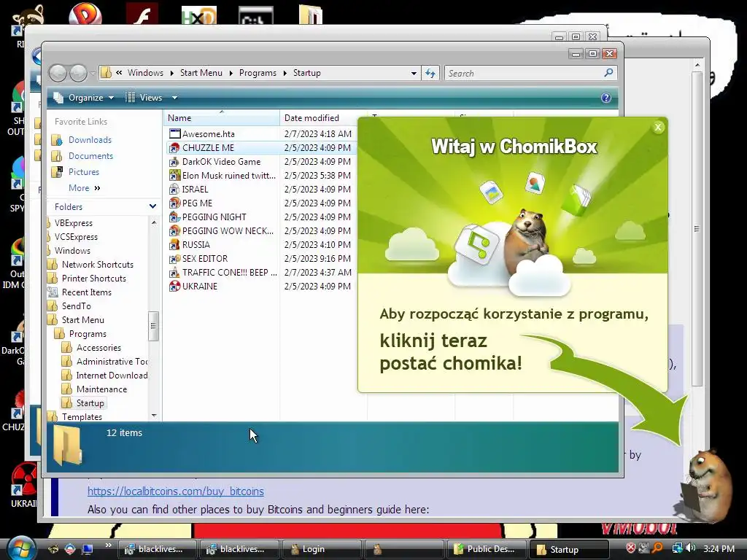This screenshot has height=560, width=747.
Task: Click the red shield tray icon
Action: [630, 548]
